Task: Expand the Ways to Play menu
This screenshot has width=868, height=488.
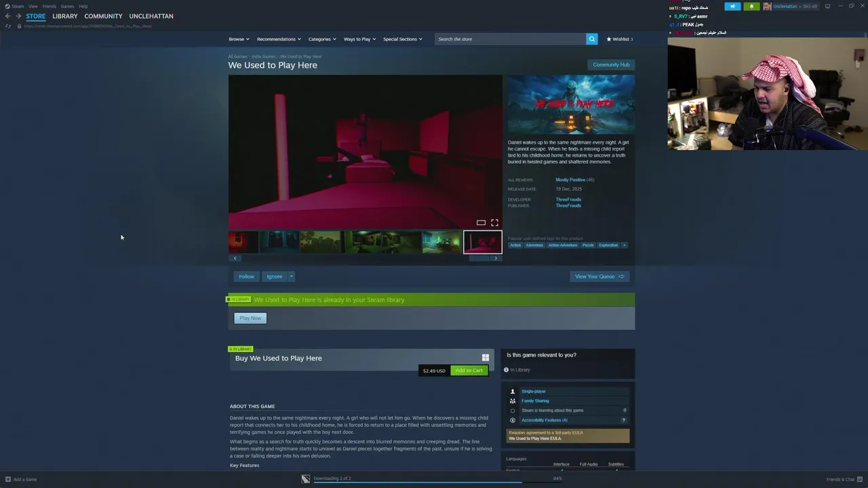Action: [x=359, y=39]
